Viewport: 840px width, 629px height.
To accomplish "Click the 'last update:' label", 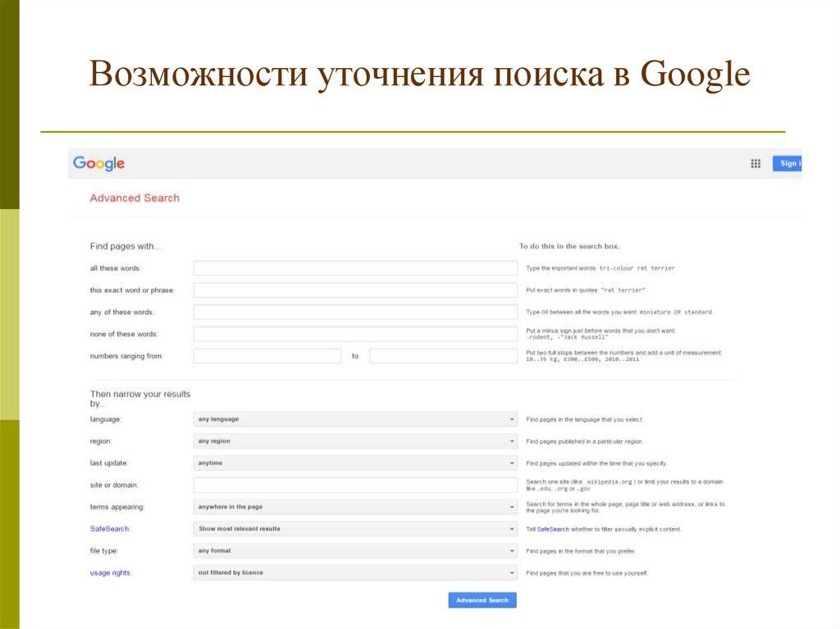I will [x=109, y=463].
